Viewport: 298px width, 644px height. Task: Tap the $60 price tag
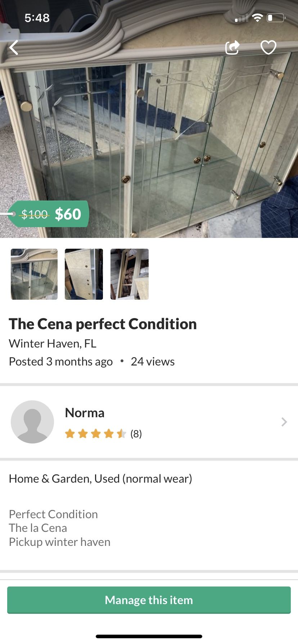pyautogui.click(x=68, y=214)
